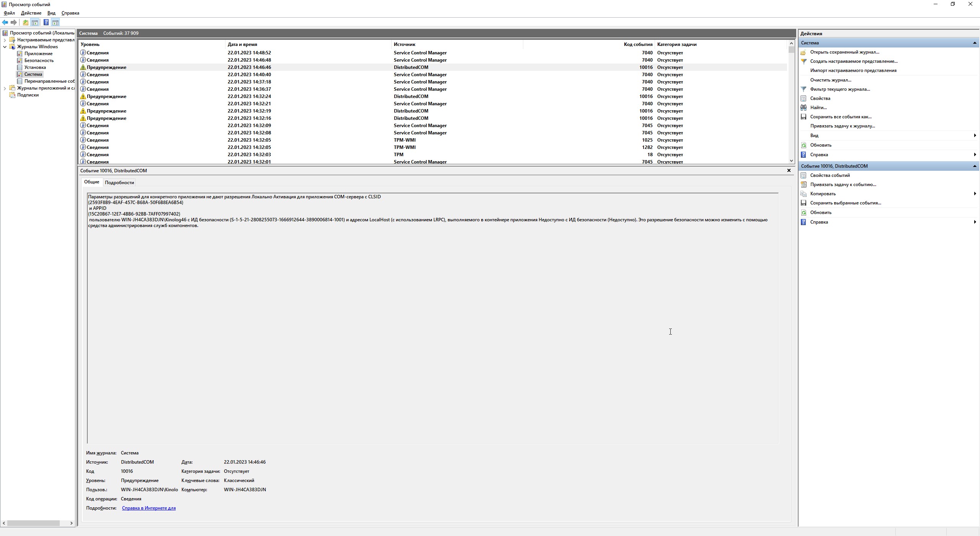
Task: Switch to the Подробности tab
Action: tap(119, 183)
